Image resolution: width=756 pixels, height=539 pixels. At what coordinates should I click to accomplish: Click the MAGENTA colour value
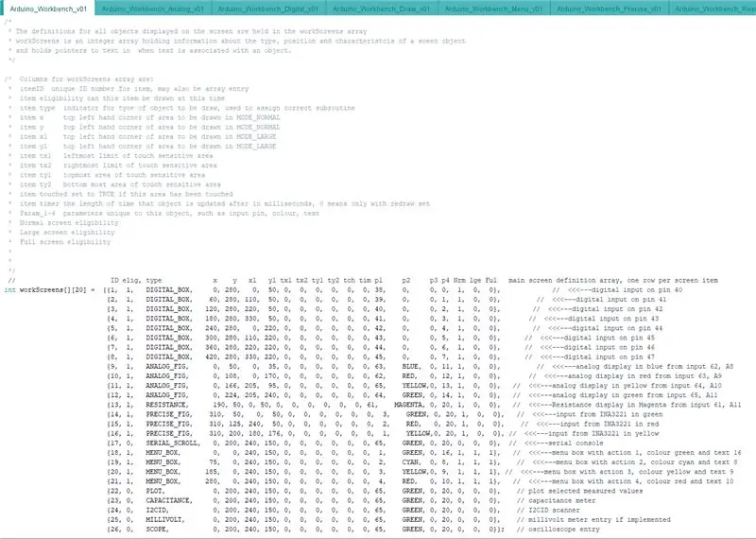(409, 405)
